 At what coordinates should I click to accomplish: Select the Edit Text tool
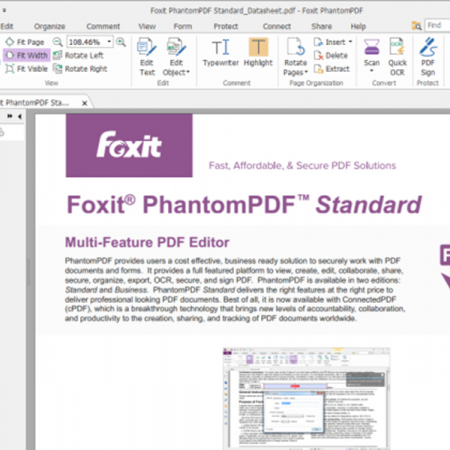pos(147,57)
